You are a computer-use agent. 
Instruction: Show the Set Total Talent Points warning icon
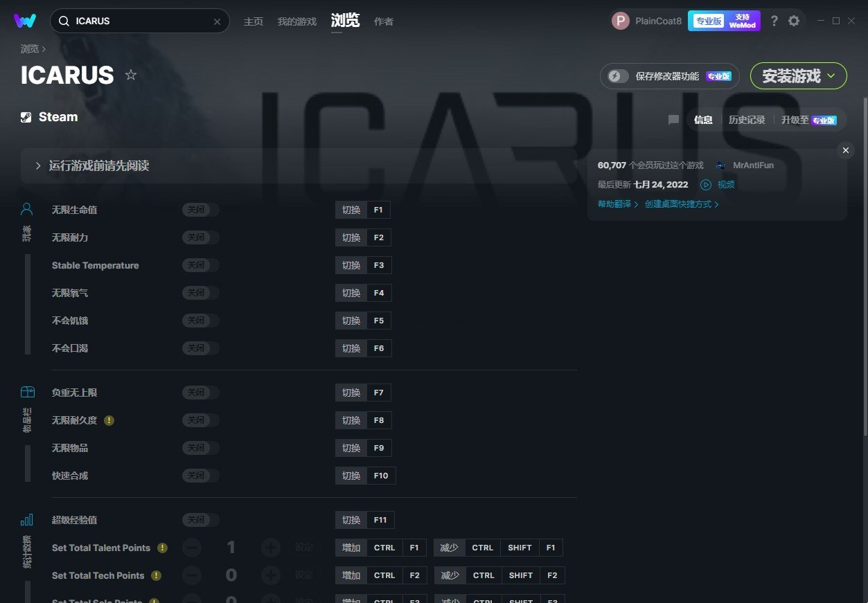(162, 548)
